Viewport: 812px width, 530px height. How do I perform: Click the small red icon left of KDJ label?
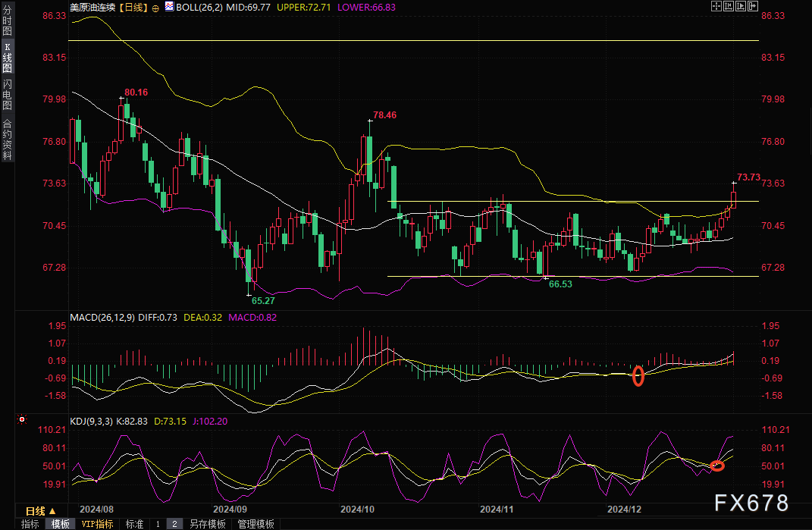pos(23,419)
